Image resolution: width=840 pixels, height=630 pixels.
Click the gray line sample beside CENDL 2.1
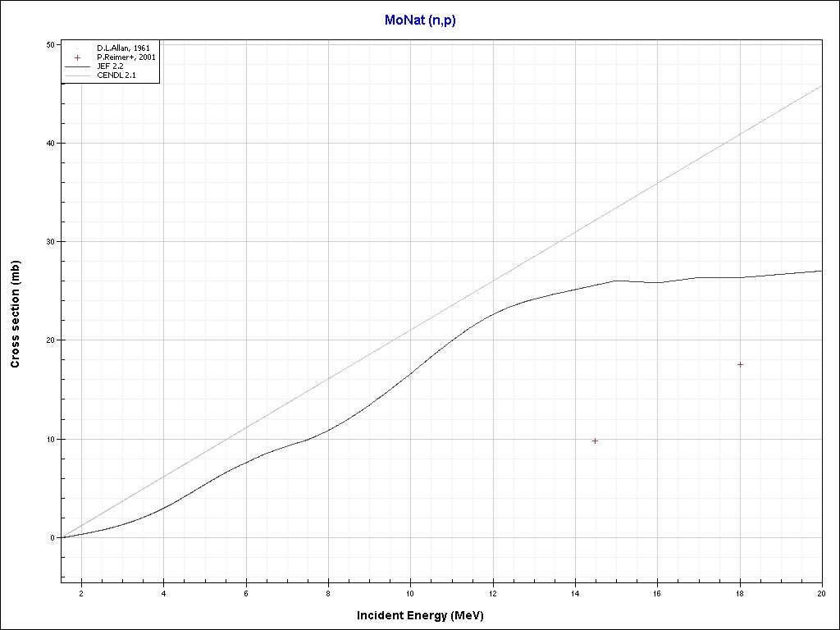click(77, 75)
